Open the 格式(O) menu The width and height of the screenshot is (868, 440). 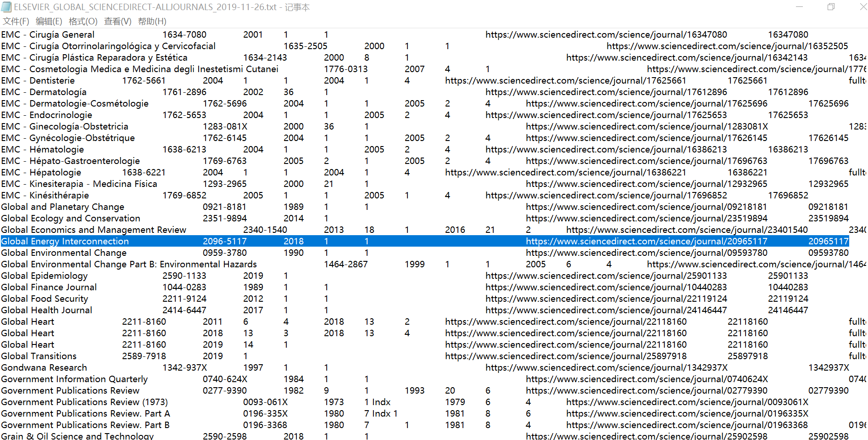tap(83, 21)
